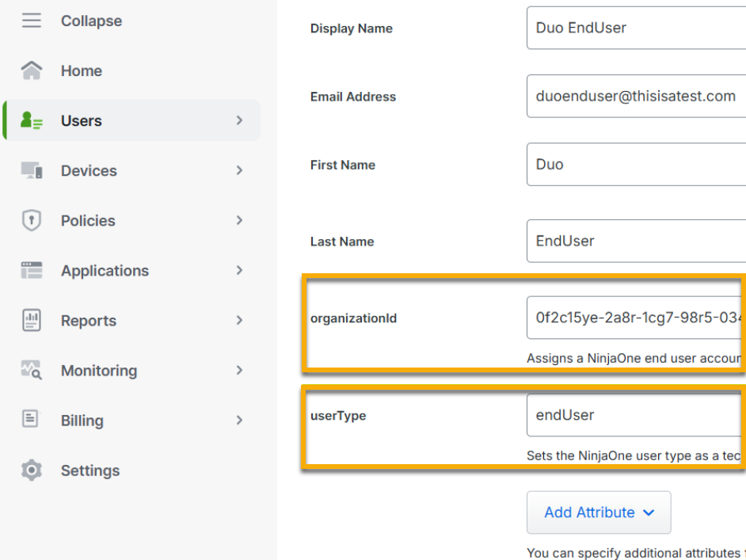Click the Applications window icon
This screenshot has width=746, height=560.
click(32, 270)
